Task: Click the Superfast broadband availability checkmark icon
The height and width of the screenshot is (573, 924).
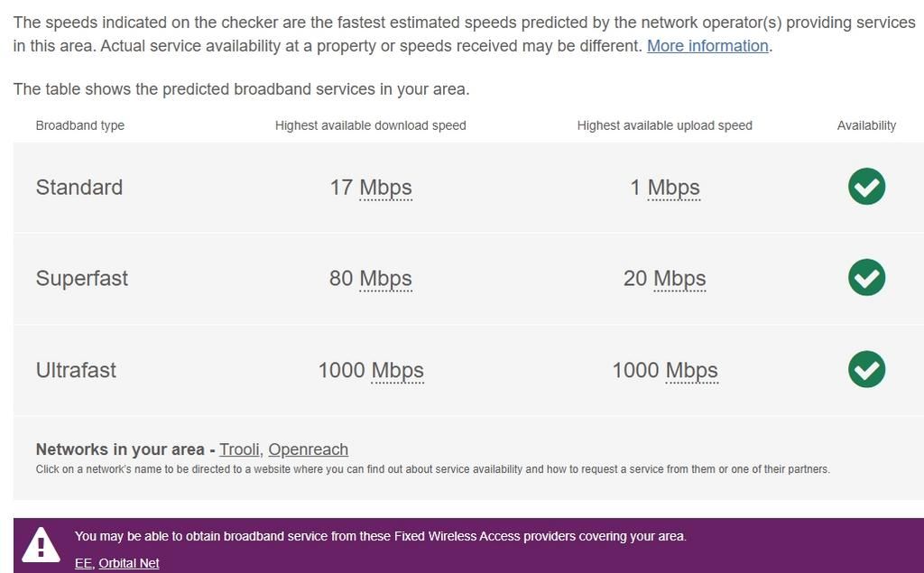Action: pos(866,278)
